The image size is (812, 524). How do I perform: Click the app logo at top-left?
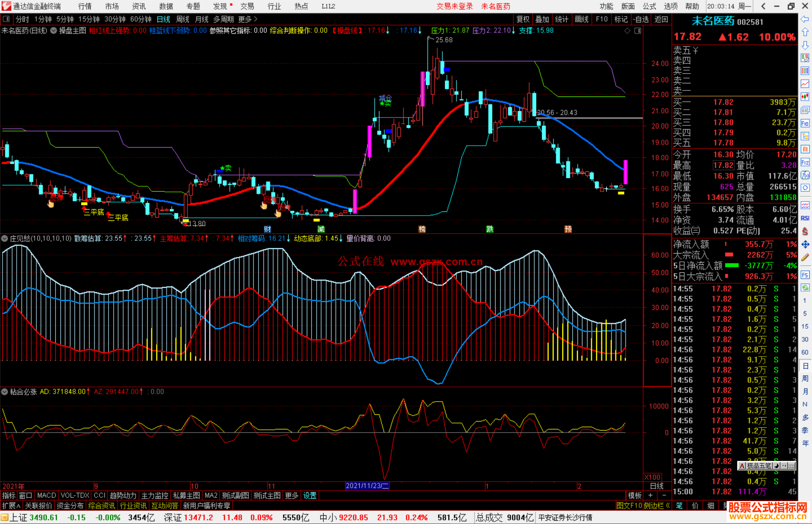(6, 6)
